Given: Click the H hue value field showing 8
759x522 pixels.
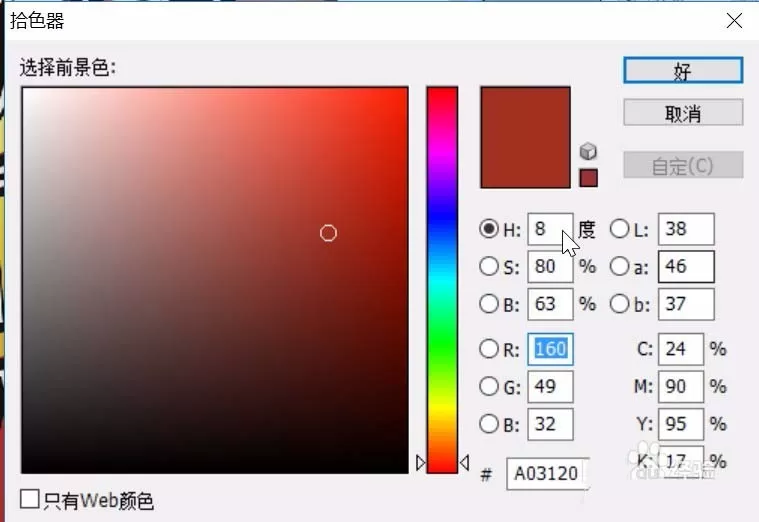Looking at the screenshot, I should (550, 229).
